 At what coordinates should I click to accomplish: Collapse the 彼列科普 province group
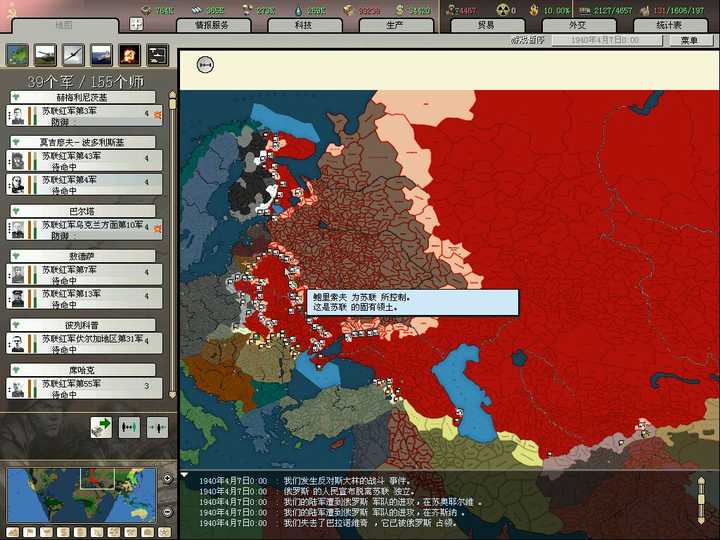coord(16,325)
